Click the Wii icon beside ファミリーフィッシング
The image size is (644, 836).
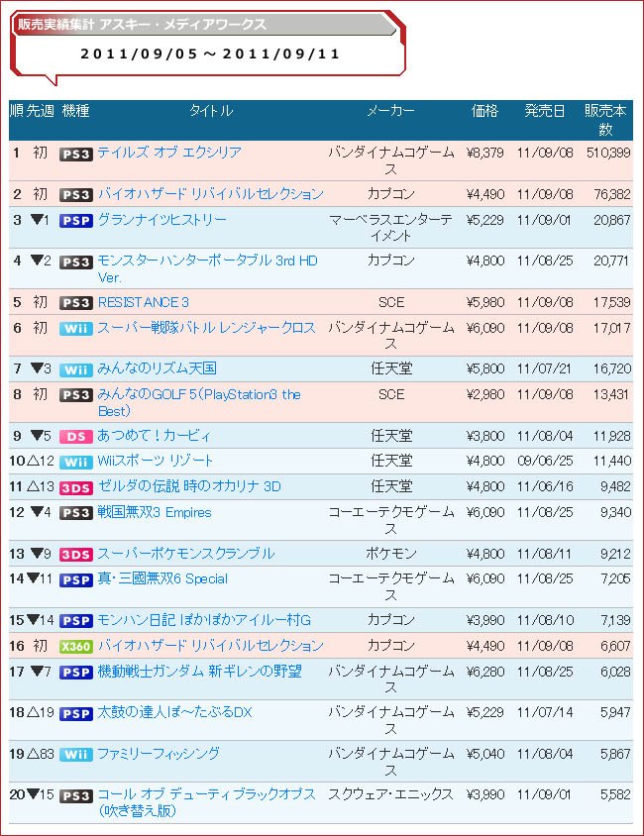point(75,755)
